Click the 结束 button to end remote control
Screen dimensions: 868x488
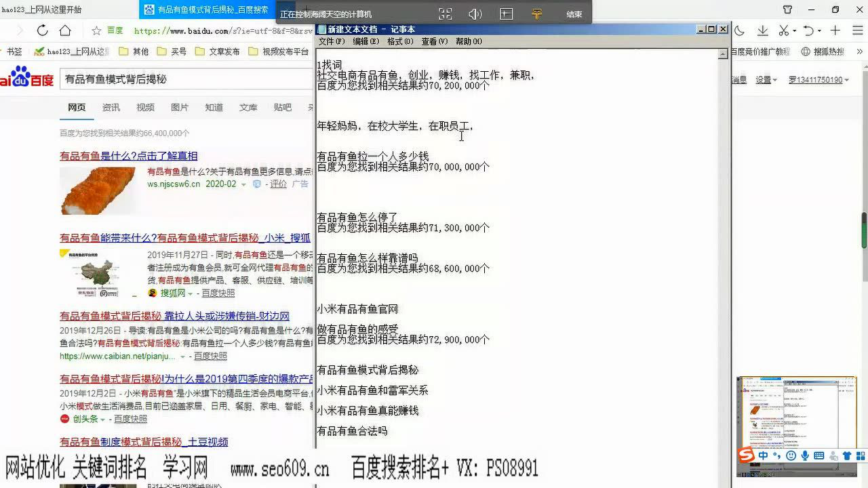pyautogui.click(x=574, y=14)
